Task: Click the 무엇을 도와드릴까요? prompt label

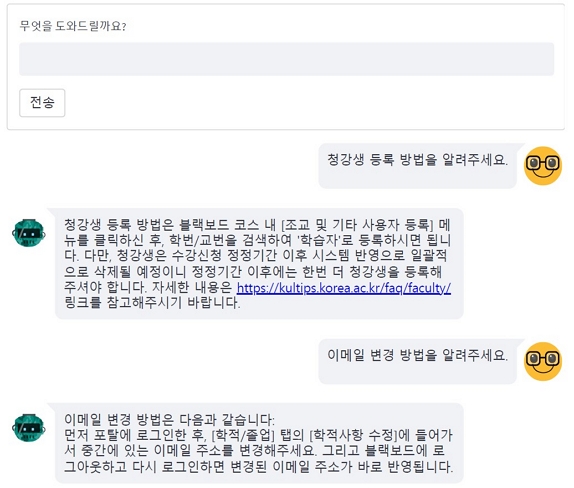Action: coord(73,26)
